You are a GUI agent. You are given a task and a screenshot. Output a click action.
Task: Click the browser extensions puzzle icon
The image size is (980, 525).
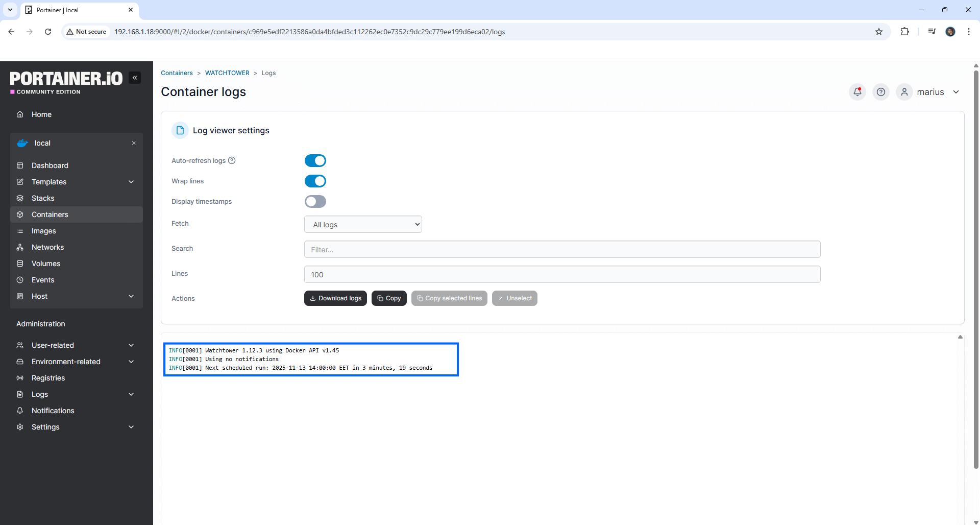(x=904, y=32)
